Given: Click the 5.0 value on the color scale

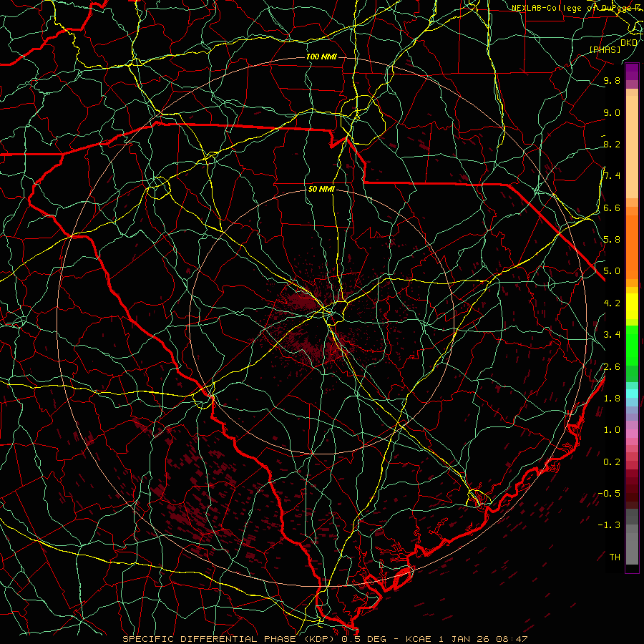Looking at the screenshot, I should [612, 271].
